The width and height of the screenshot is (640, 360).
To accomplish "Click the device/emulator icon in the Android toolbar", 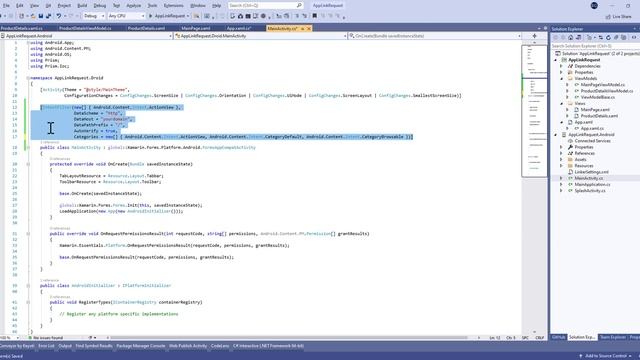I will [233, 16].
